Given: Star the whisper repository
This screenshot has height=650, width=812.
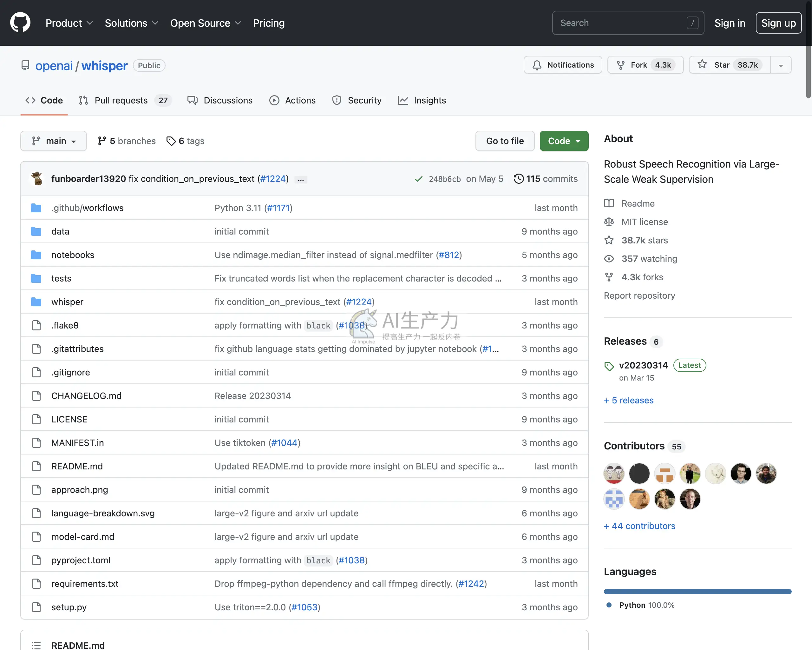Looking at the screenshot, I should (729, 65).
